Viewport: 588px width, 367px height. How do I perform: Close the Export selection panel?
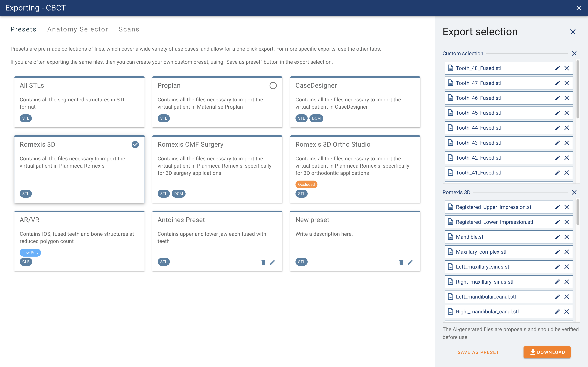click(x=573, y=32)
